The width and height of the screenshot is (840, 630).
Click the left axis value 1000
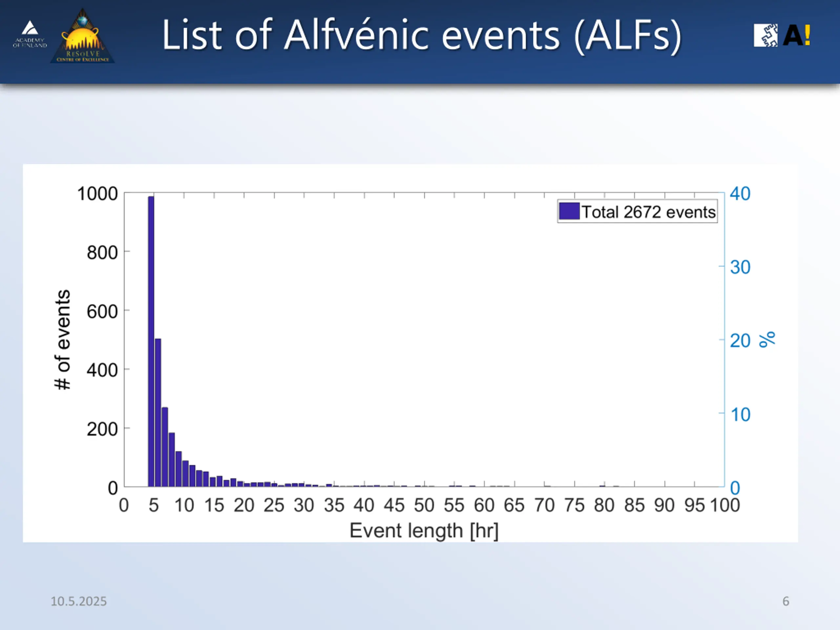pos(97,194)
